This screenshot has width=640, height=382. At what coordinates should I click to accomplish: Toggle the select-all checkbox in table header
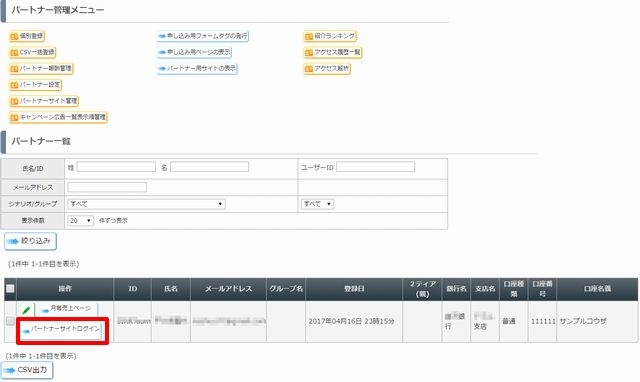(x=10, y=289)
